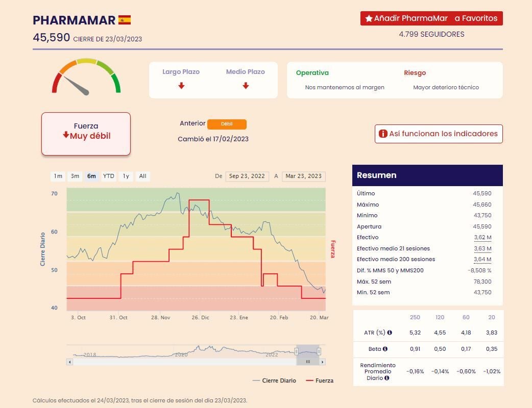Click the strength gauge needle indicator
This screenshot has width=532, height=408.
pos(77,86)
